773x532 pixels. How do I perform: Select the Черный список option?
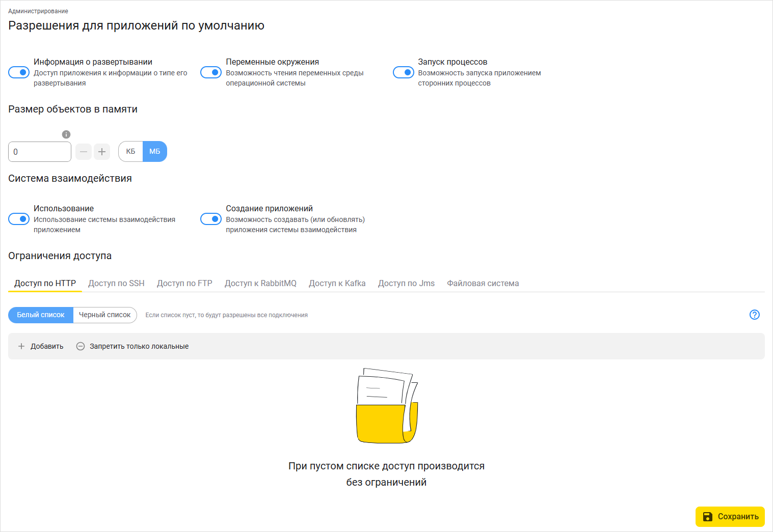(105, 315)
